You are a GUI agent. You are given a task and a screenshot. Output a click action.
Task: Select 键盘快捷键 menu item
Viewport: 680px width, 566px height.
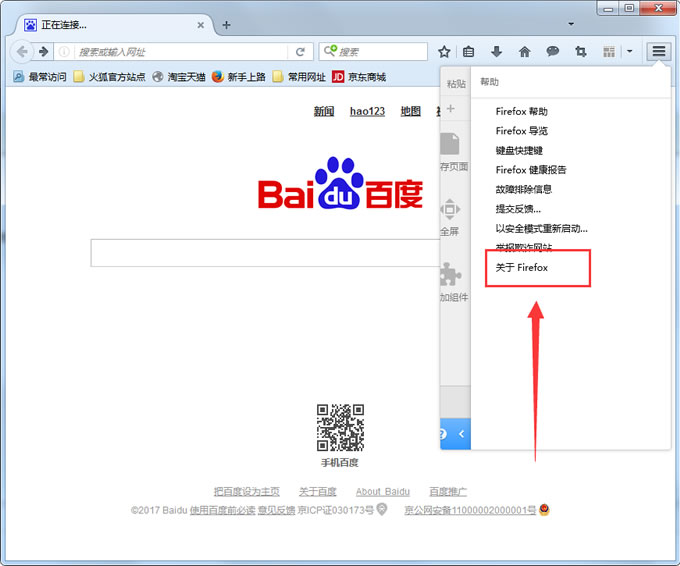(519, 150)
